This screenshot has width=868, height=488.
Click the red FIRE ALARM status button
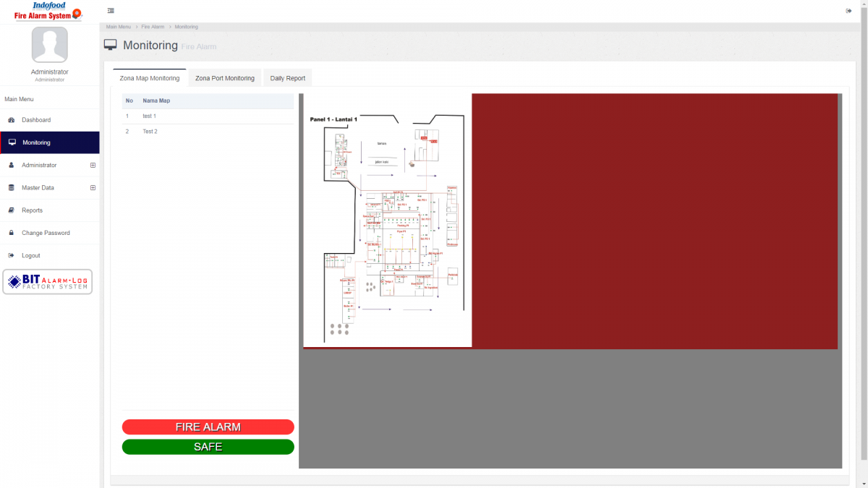click(x=208, y=427)
